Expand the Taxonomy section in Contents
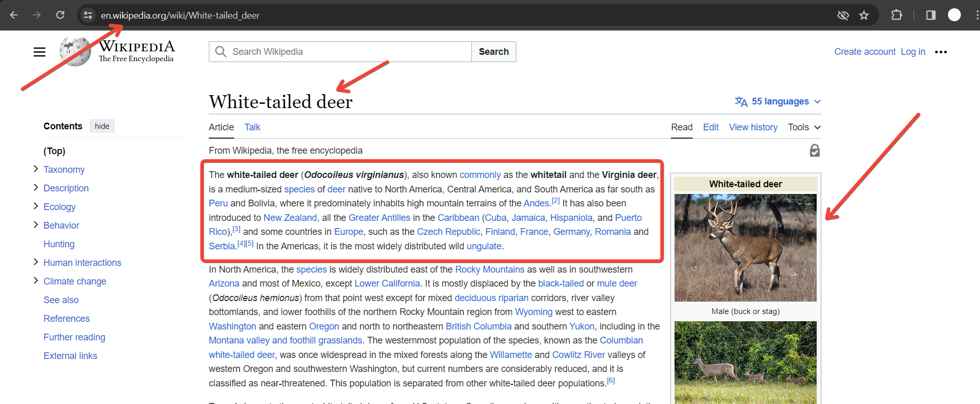Image resolution: width=980 pixels, height=404 pixels. pyautogui.click(x=36, y=169)
